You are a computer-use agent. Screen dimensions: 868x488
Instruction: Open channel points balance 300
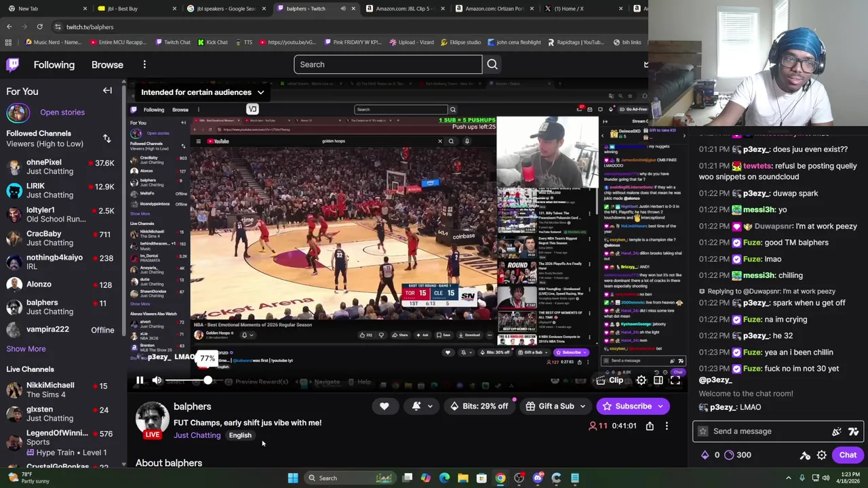coord(738,455)
